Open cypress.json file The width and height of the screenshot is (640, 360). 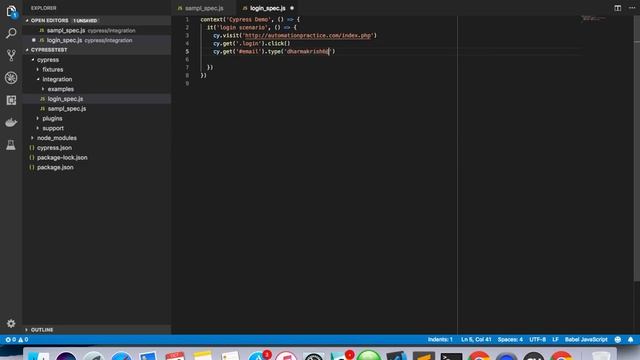[x=97, y=148]
